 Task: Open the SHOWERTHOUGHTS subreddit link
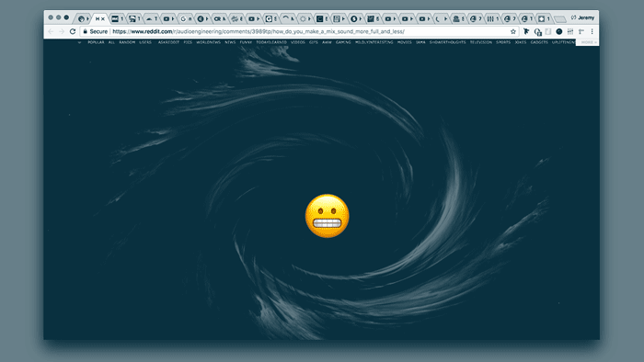[448, 42]
